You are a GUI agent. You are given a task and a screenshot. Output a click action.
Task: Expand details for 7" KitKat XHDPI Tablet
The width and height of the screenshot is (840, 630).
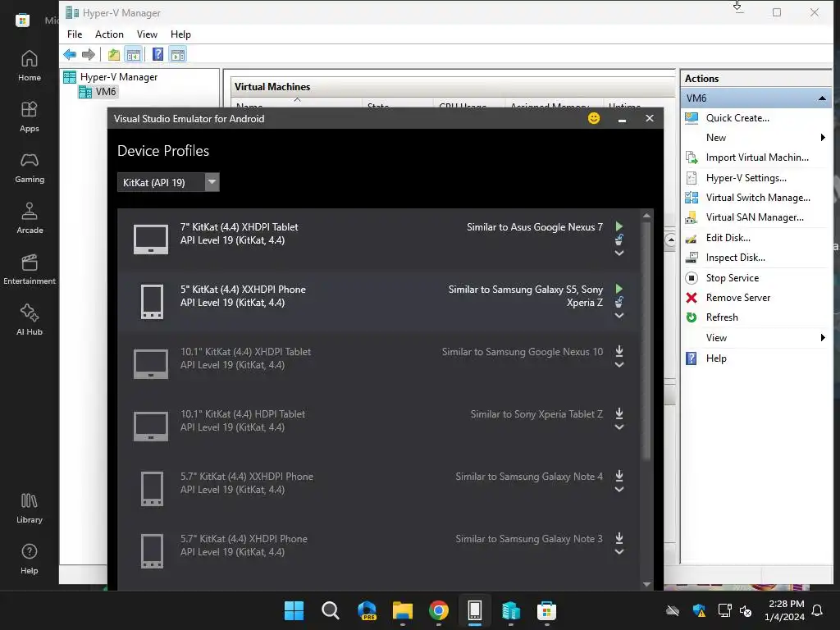tap(619, 253)
